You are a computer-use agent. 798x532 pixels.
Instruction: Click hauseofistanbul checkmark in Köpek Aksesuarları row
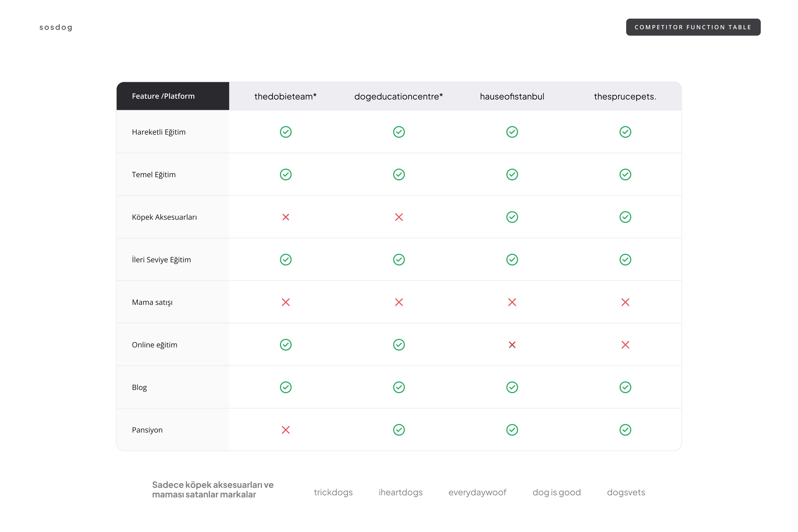[x=512, y=217]
